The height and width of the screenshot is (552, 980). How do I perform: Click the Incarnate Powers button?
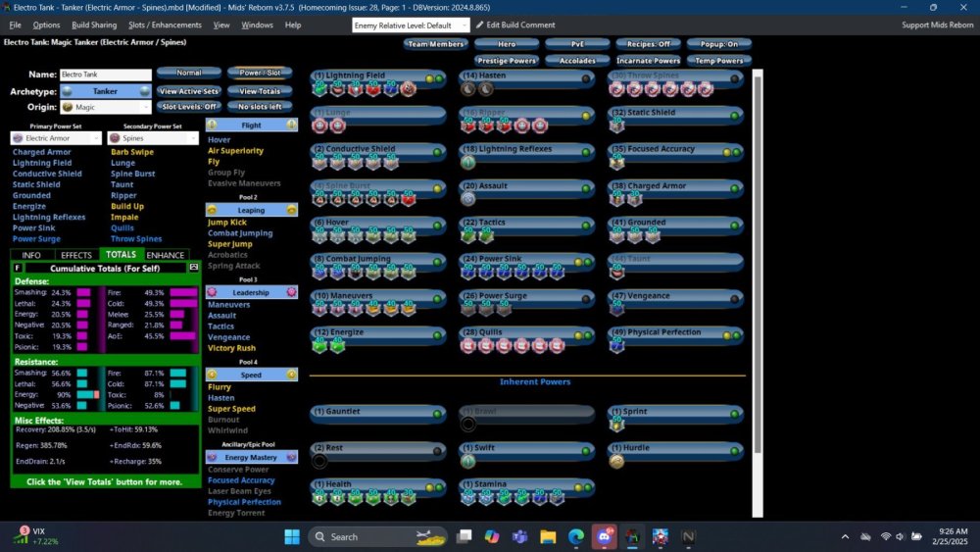(x=648, y=61)
